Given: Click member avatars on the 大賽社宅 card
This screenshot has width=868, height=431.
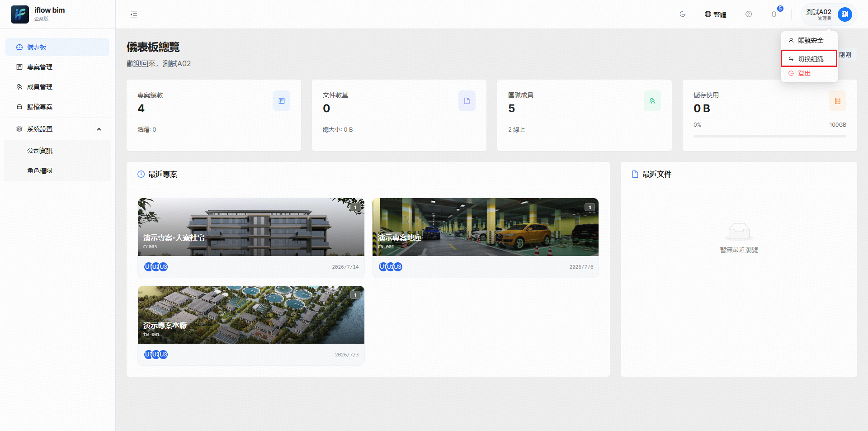Looking at the screenshot, I should pos(156,267).
